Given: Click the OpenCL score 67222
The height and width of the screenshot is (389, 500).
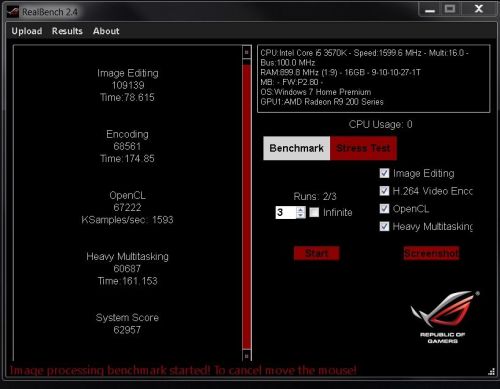Looking at the screenshot, I should 127,207.
